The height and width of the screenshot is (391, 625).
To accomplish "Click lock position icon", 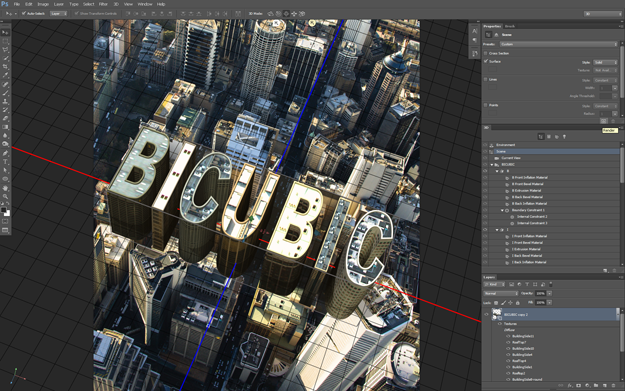I will (x=511, y=303).
